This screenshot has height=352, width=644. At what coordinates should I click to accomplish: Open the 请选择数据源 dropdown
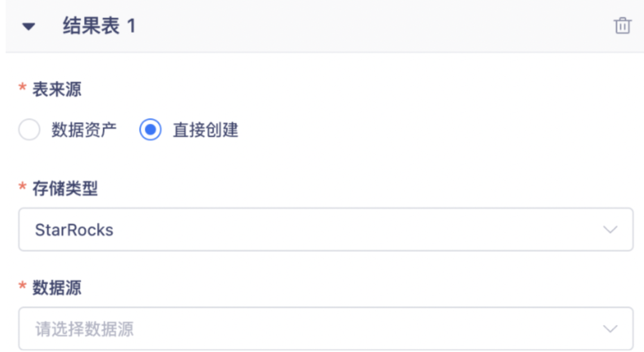326,329
